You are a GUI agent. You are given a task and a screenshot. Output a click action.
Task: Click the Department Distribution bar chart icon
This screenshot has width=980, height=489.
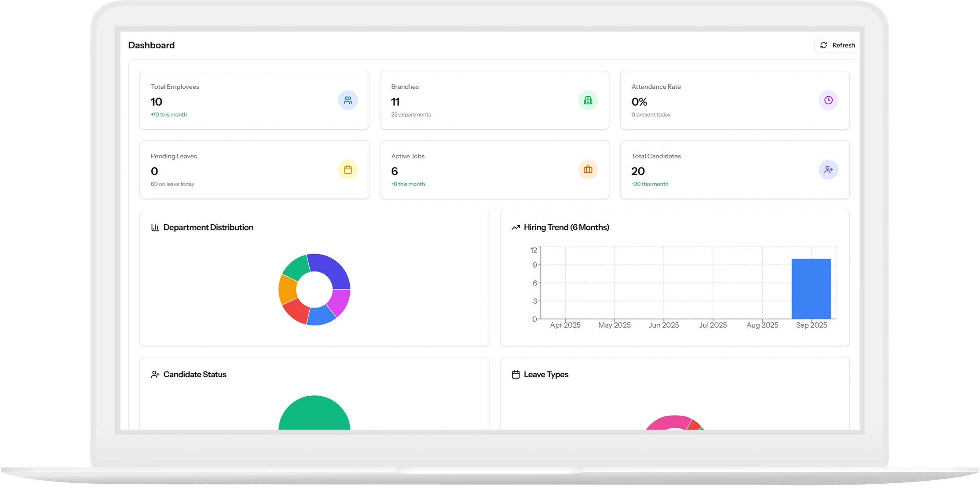(155, 227)
